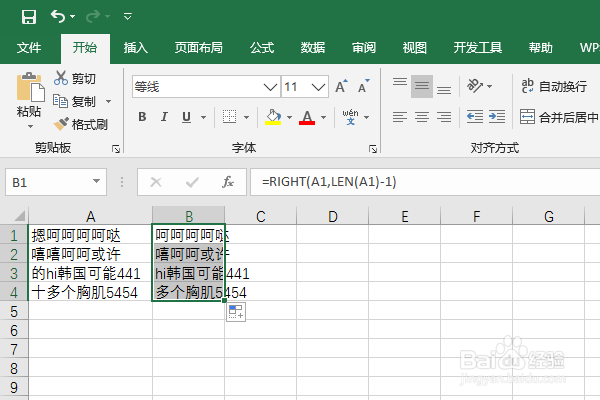This screenshot has width=600, height=400.
Task: Select row 5 header
Action: point(14,311)
